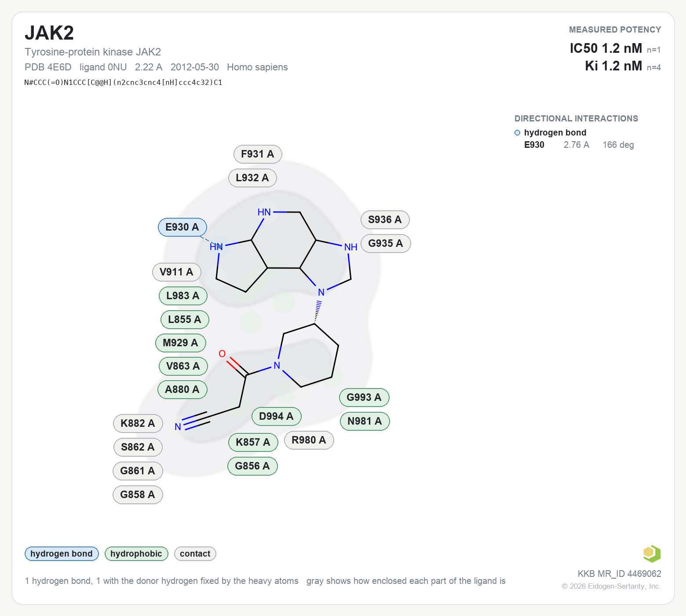686x616 pixels.
Task: Click the K882 A contact residue
Action: (138, 423)
